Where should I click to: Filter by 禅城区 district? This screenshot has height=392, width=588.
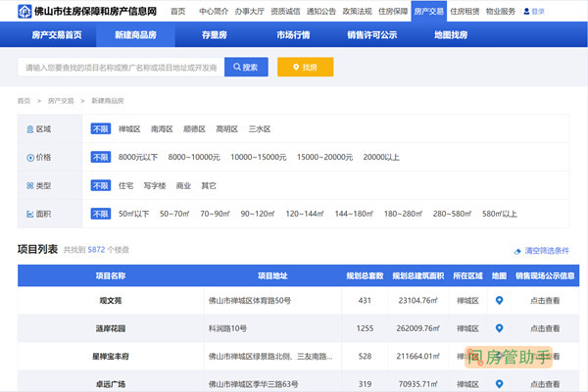[x=129, y=129]
